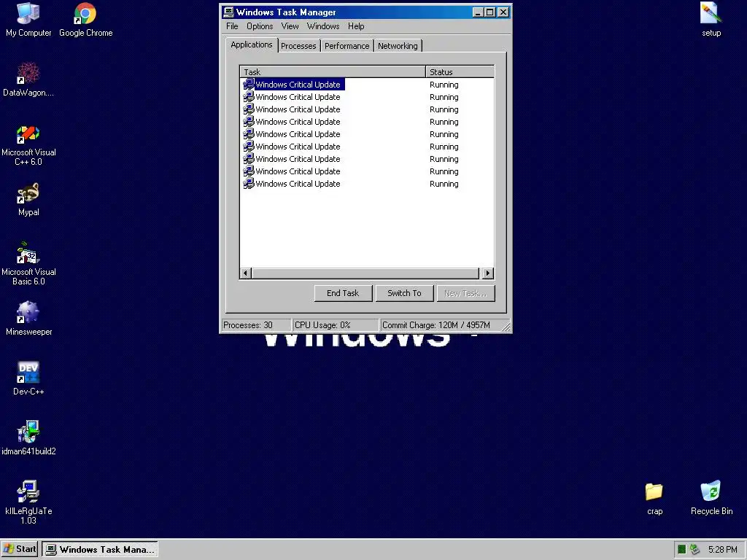The width and height of the screenshot is (747, 560).
Task: Select the setup icon on desktop
Action: 711,20
